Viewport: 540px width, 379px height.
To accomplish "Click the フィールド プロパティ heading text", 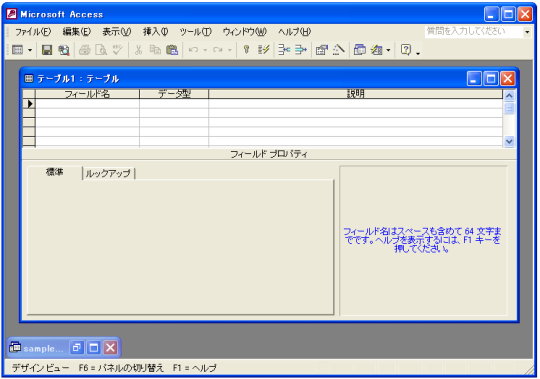I will coord(269,154).
